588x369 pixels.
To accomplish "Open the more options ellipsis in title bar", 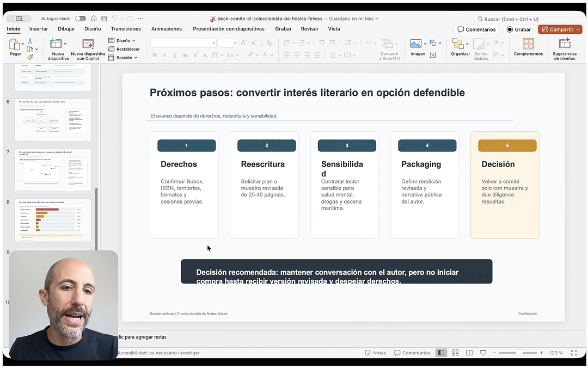I will [x=140, y=19].
